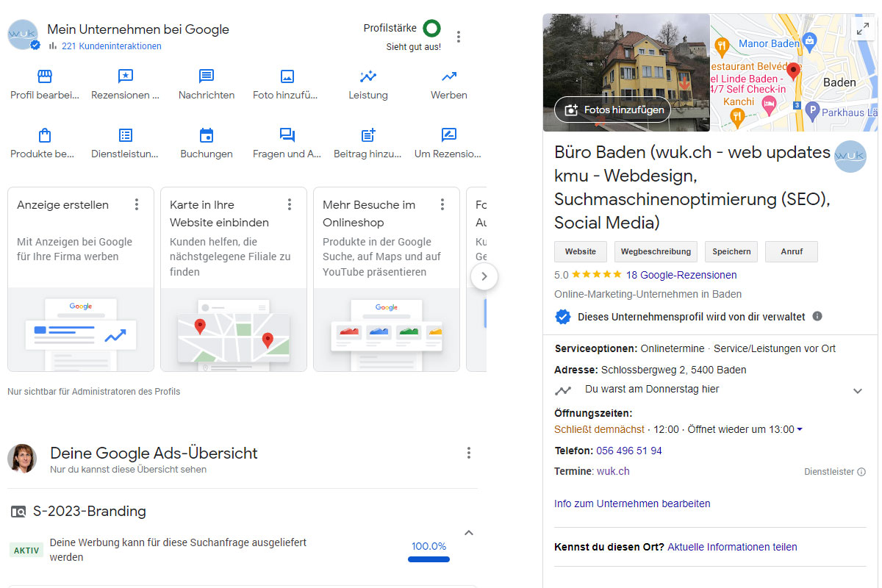Select the Fragen und Antworten icon
Viewport: 882px width, 588px height.
pyautogui.click(x=287, y=136)
